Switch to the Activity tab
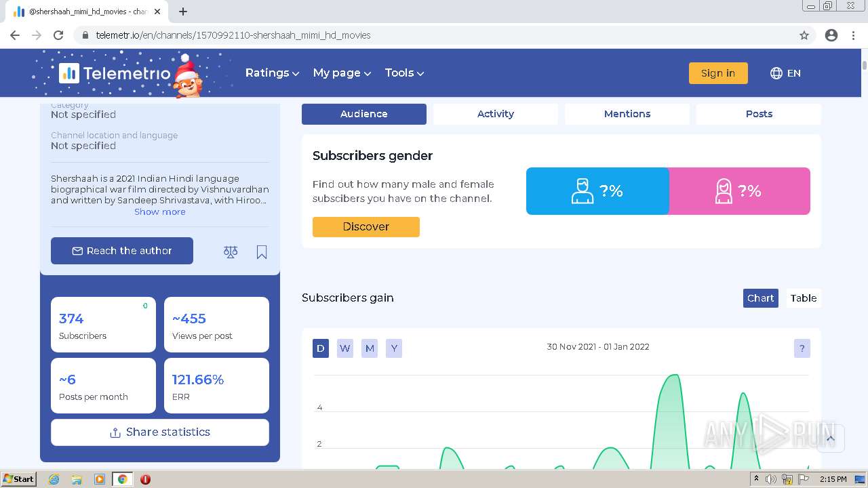 [x=496, y=114]
